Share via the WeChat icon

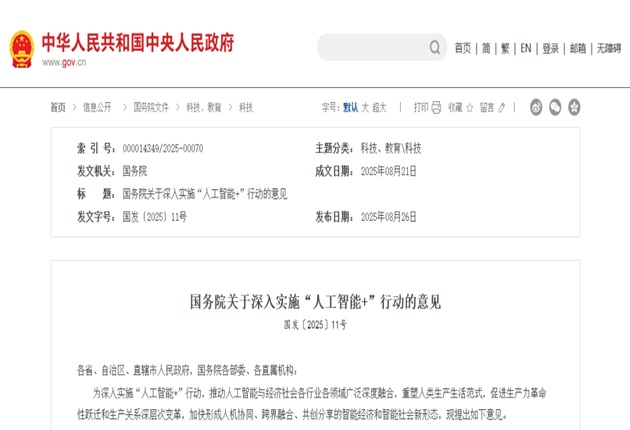coord(553,107)
